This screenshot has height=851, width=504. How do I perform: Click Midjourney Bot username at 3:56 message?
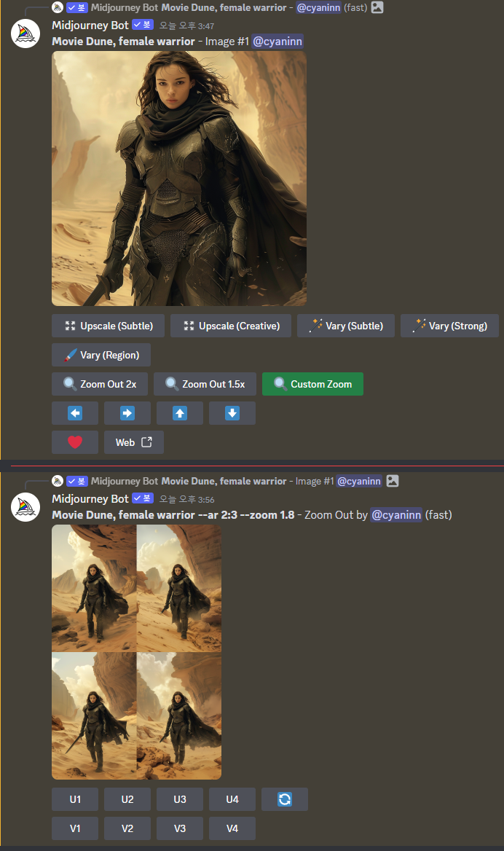pyautogui.click(x=90, y=499)
